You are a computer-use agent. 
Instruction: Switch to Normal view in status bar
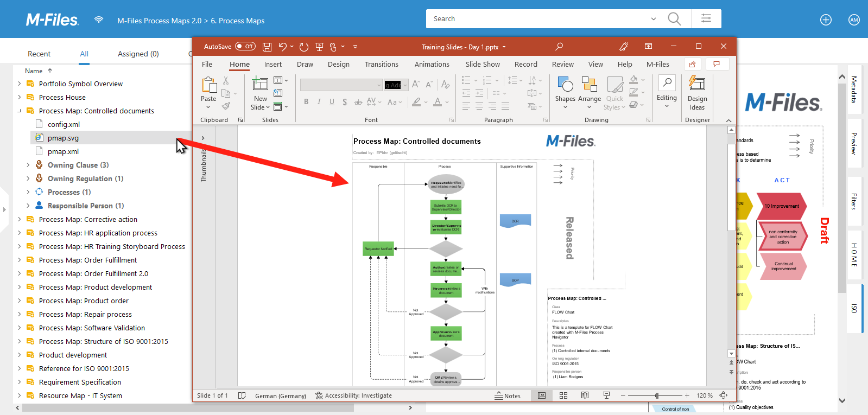click(x=542, y=395)
